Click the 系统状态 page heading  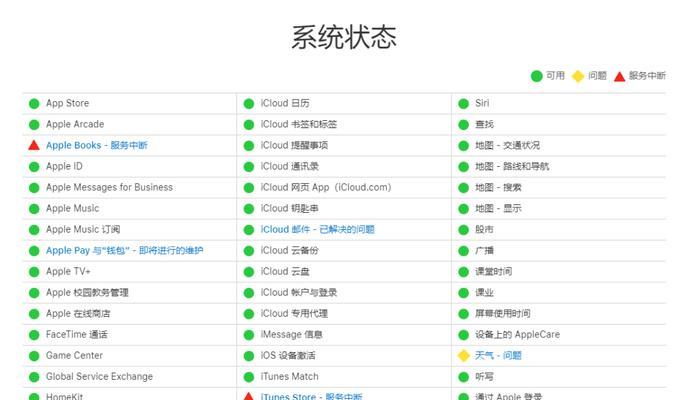point(344,37)
